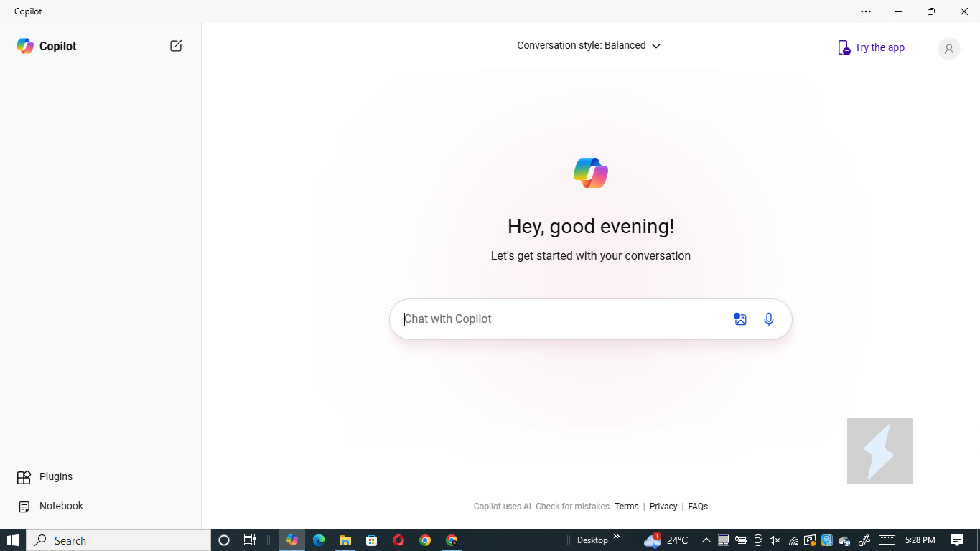Open the FAQs link
Viewport: 980px width, 551px height.
tap(698, 507)
